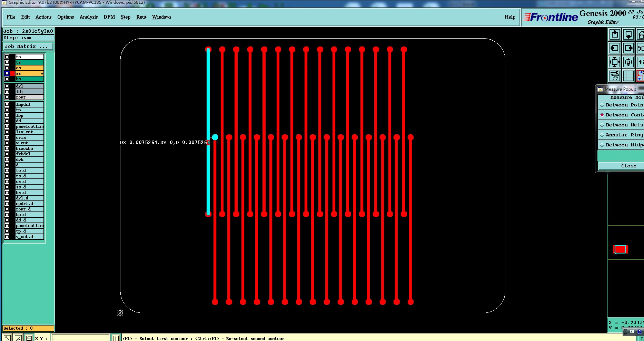Viewport: 644px width, 341px height.
Task: Toggle the 'tp' layer checkbox
Action: [x=7, y=110]
